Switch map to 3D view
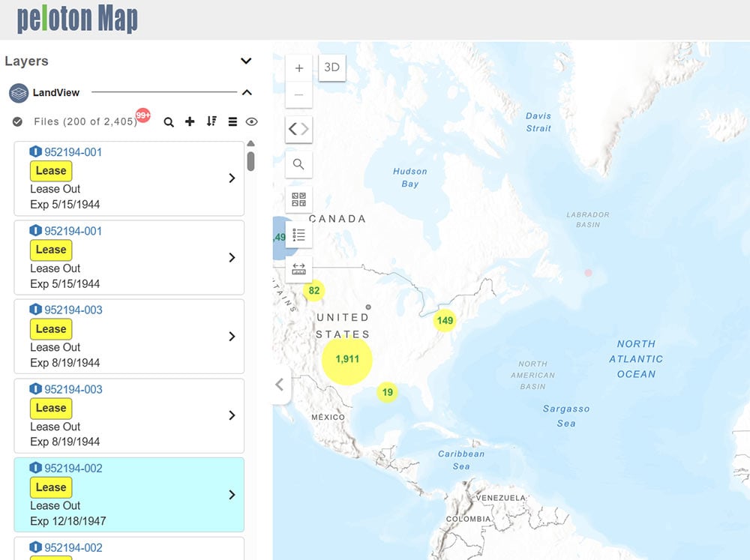Image resolution: width=750 pixels, height=560 pixels. point(331,67)
